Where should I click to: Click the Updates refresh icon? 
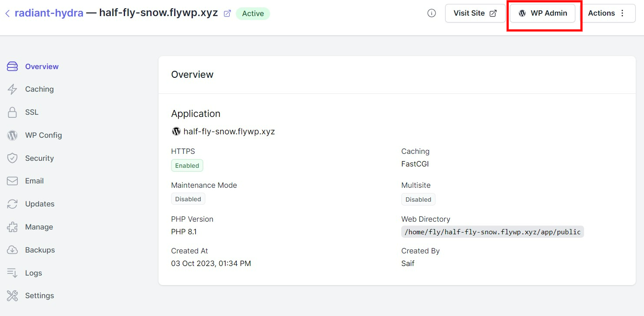click(x=12, y=204)
